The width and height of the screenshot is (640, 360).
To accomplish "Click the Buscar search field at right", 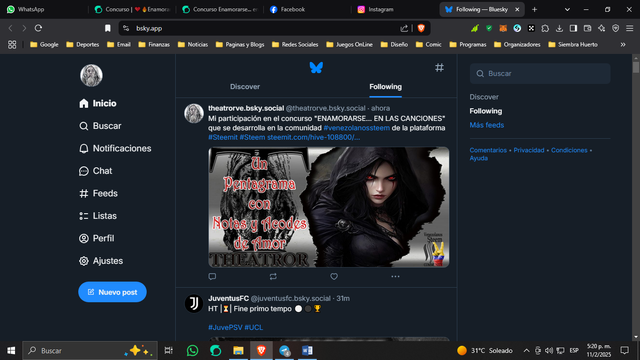I will [540, 73].
